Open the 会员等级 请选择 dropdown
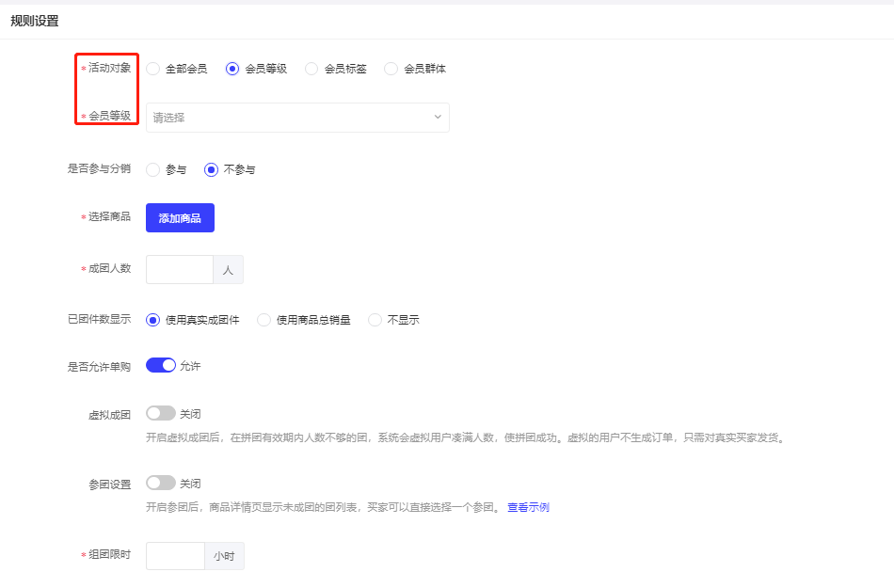Screen dimensions: 894x588 tap(297, 118)
